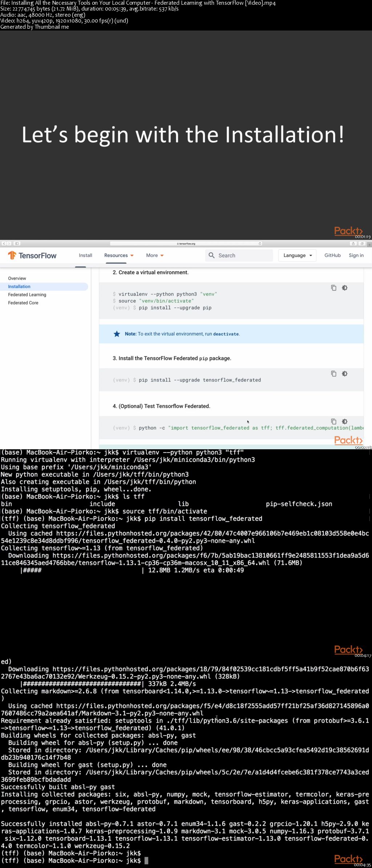Toggle dark theme on pip install code block
This screenshot has height=868, width=372.
pyautogui.click(x=345, y=374)
